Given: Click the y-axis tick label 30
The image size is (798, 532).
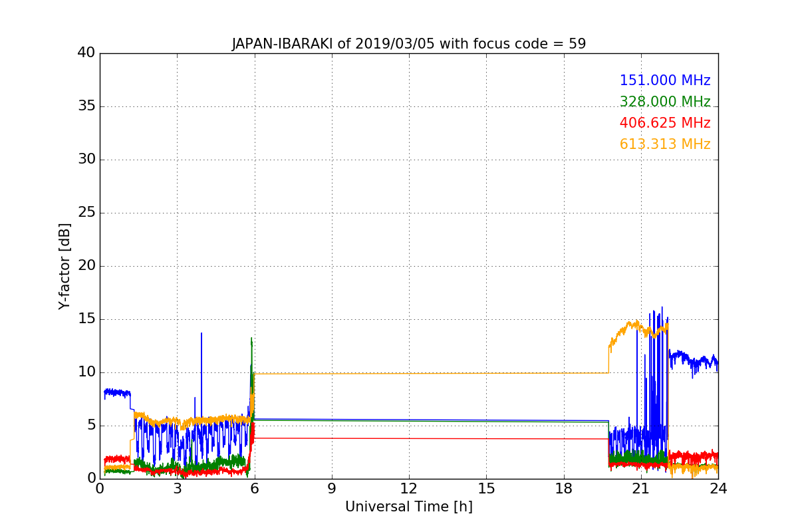Looking at the screenshot, I should (86, 160).
